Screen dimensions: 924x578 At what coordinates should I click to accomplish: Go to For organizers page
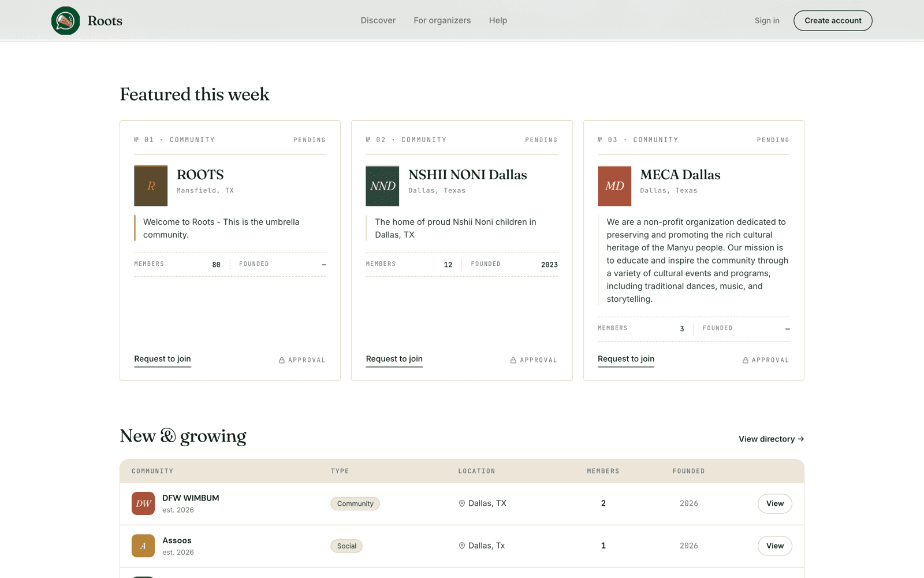pos(442,20)
